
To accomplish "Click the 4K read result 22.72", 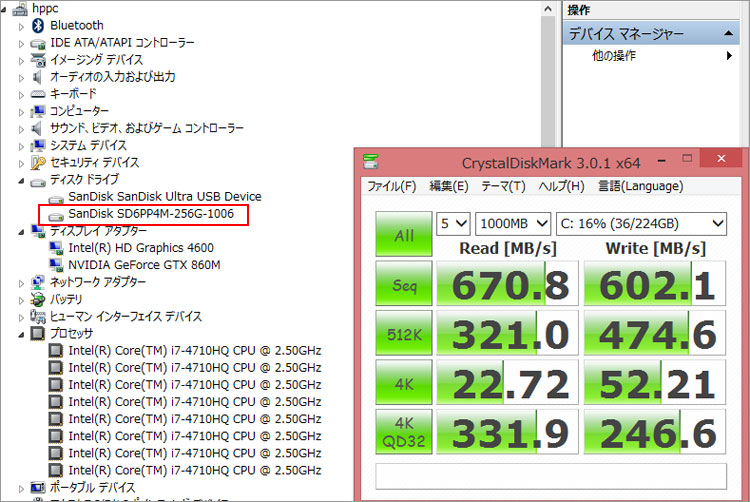I will click(507, 382).
